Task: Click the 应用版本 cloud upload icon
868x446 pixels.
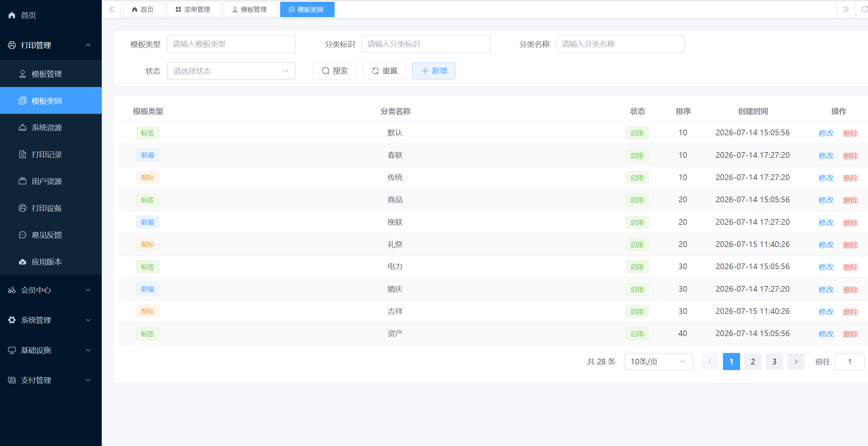Action: coord(23,262)
